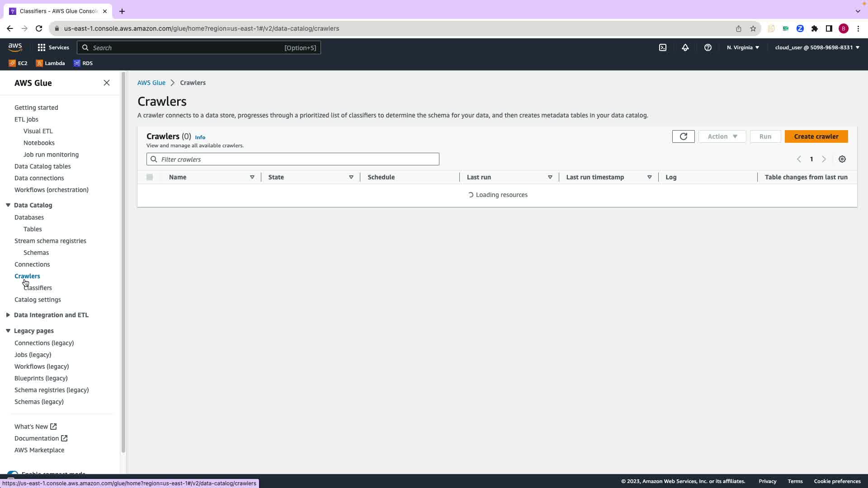Viewport: 868px width, 488px height.
Task: Refresh the crawlers list
Action: click(x=683, y=136)
